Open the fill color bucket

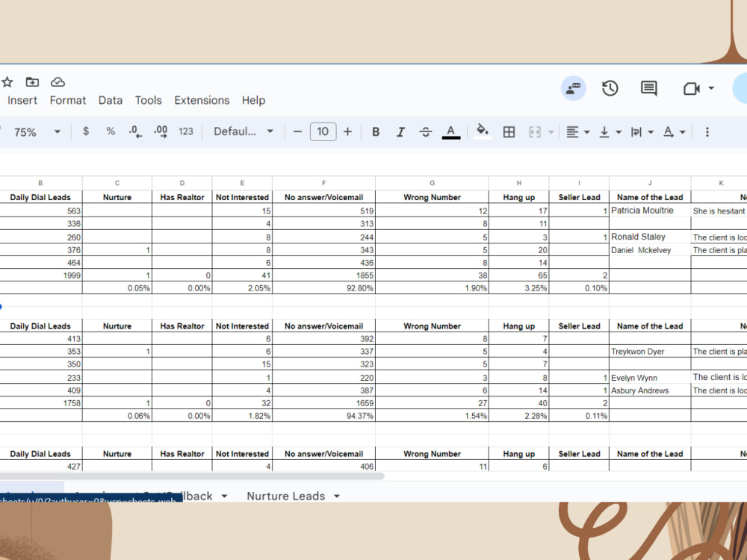point(482,131)
